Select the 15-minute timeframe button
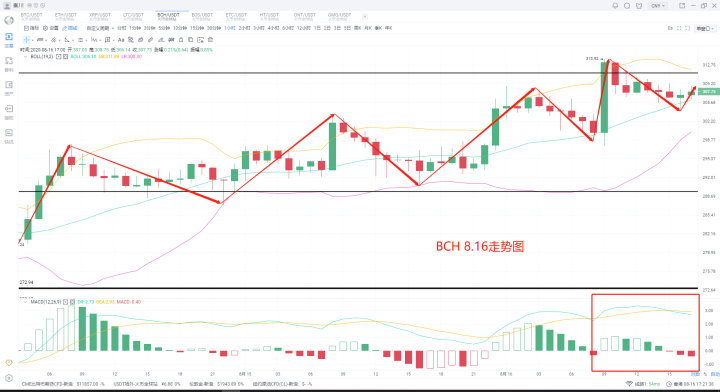 click(196, 28)
